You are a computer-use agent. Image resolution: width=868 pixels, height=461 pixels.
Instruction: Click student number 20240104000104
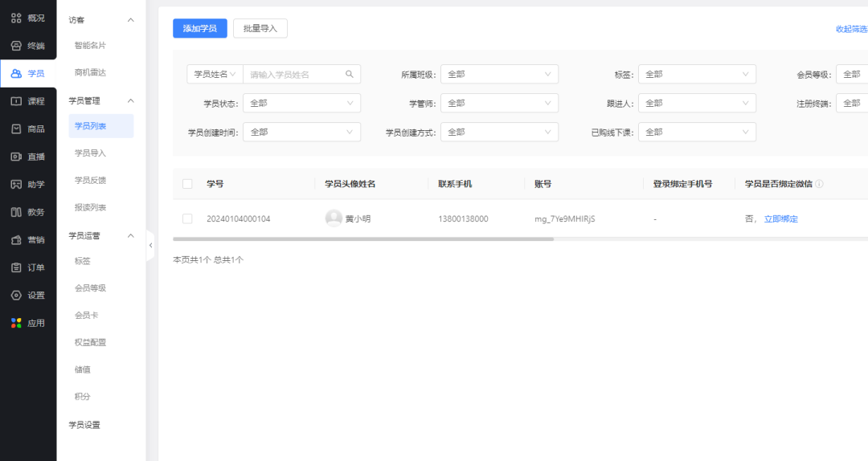239,219
